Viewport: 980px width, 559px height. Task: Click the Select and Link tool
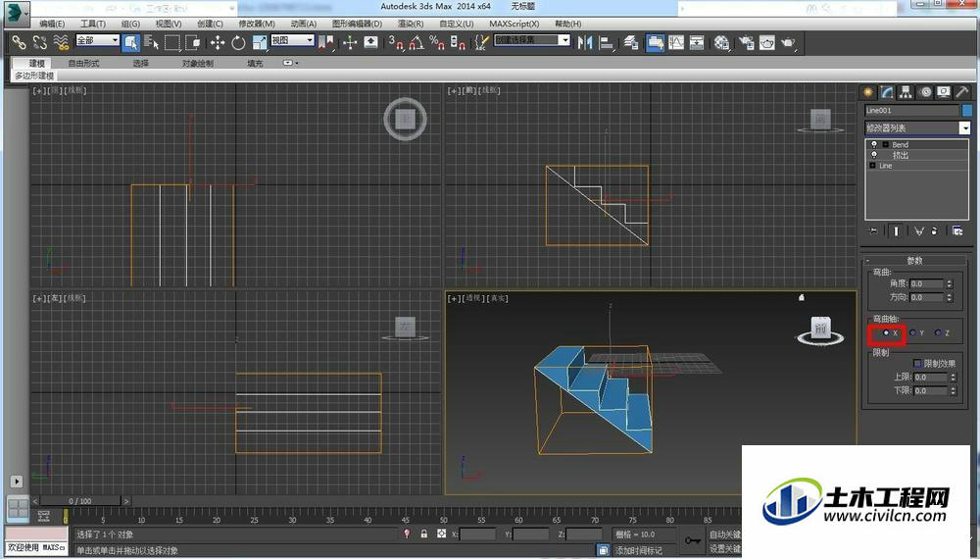pos(20,42)
